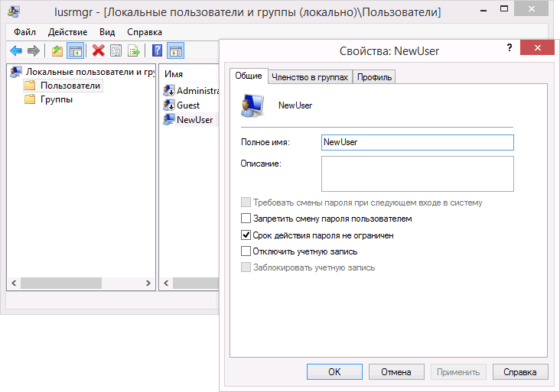Open the Действие menu
The image size is (560, 392).
(x=67, y=32)
